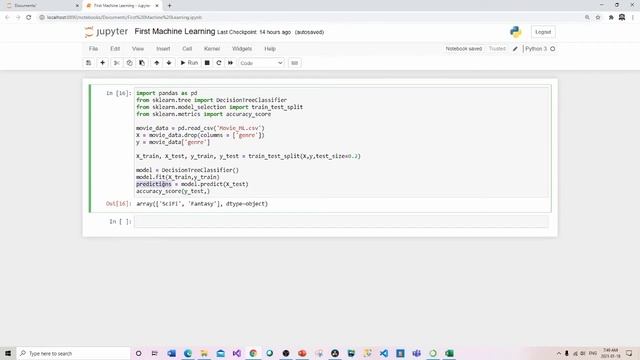Bookmark this page with the star icon
This screenshot has width=640, height=360.
tap(598, 17)
